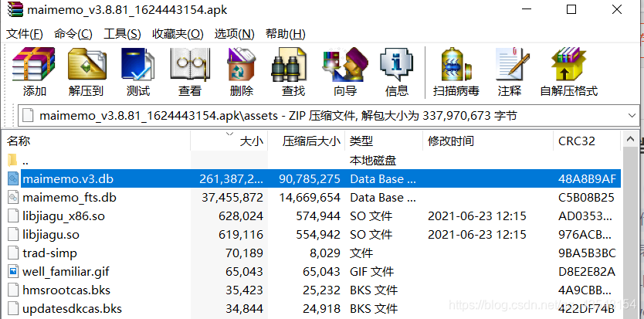
Task: Click the CRC32 value 9BA5B3BC
Action: pos(587,253)
